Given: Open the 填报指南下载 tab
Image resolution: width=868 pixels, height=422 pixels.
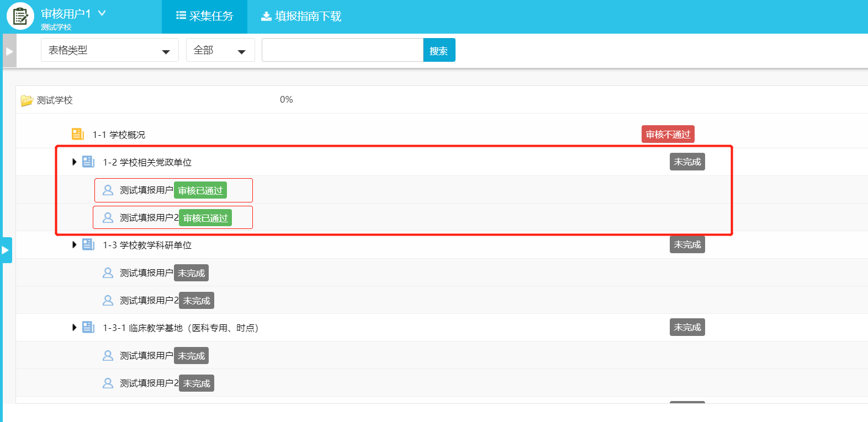Looking at the screenshot, I should (x=301, y=17).
